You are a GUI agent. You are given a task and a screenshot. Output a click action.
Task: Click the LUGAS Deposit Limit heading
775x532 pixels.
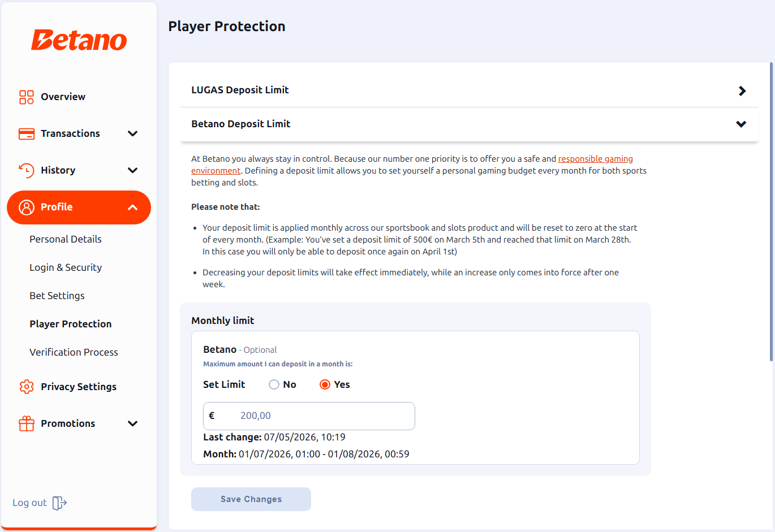pos(240,90)
